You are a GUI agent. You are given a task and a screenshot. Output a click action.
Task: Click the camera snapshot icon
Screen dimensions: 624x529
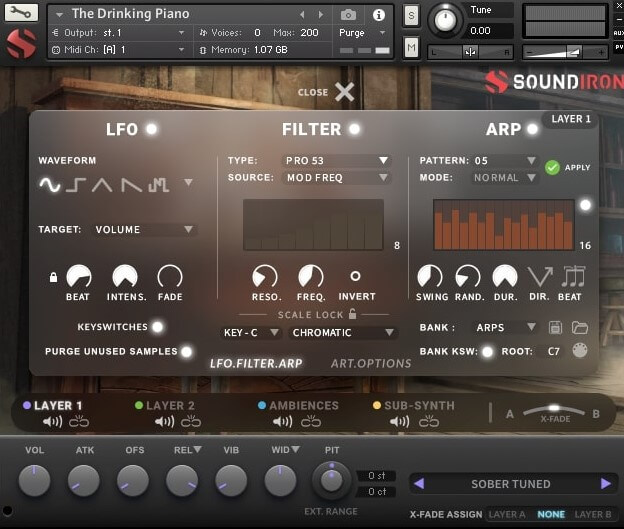[x=348, y=15]
